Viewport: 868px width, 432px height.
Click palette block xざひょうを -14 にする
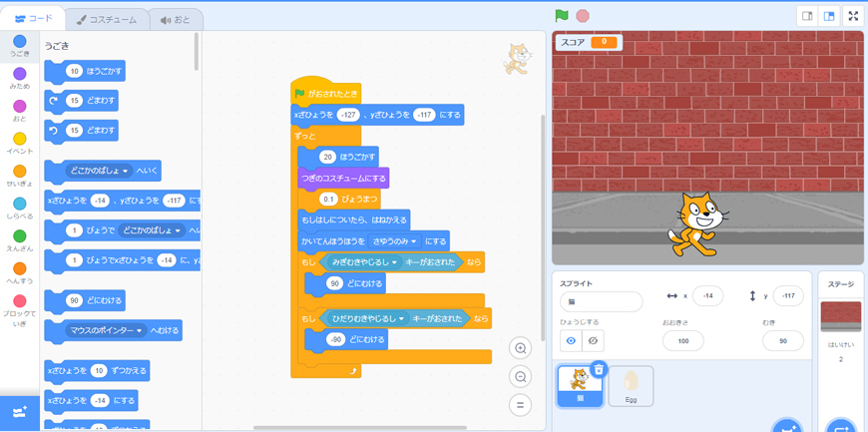click(x=92, y=400)
